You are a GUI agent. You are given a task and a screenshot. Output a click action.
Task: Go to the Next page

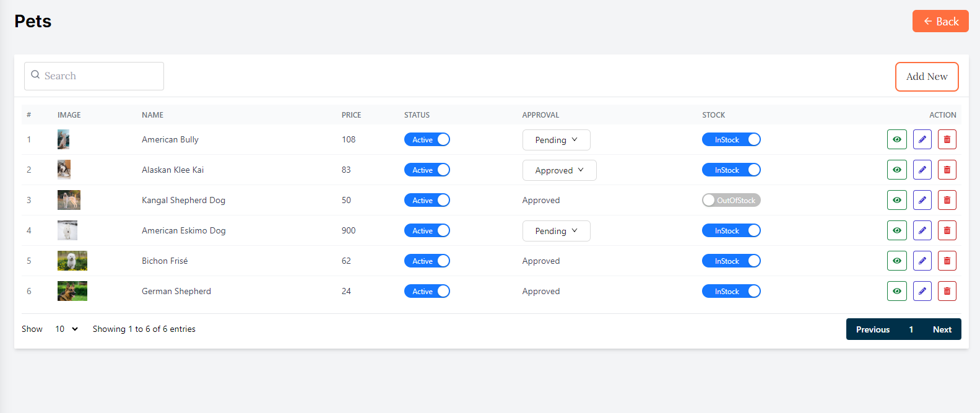942,329
